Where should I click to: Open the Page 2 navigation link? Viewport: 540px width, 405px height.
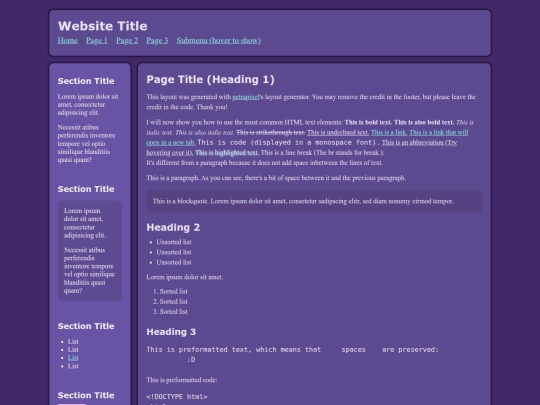(127, 40)
